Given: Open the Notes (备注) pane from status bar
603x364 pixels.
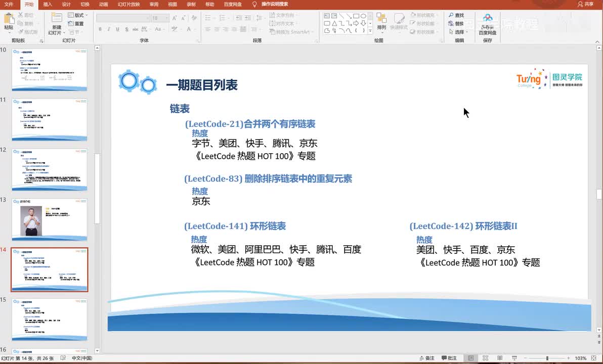Looking at the screenshot, I should pyautogui.click(x=427, y=358).
